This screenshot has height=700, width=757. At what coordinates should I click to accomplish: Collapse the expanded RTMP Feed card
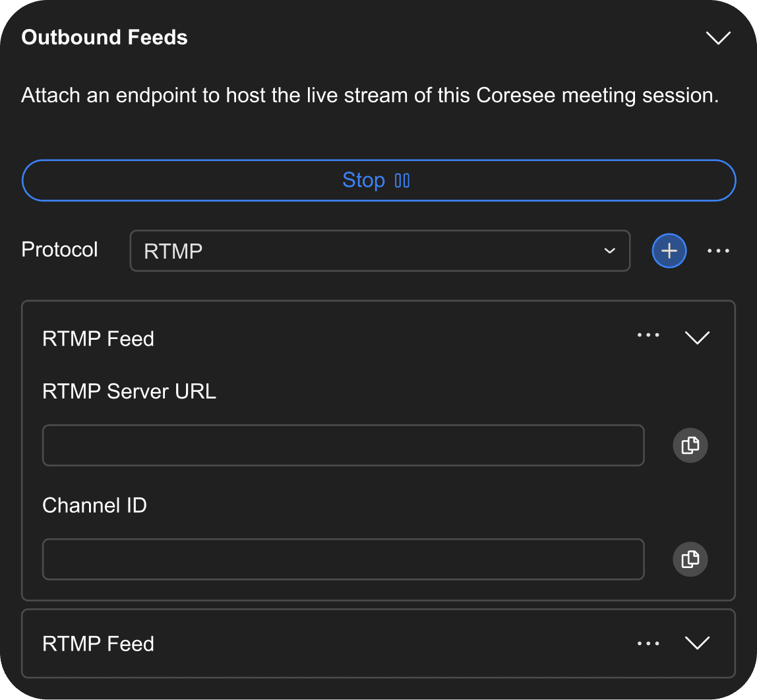tap(697, 338)
